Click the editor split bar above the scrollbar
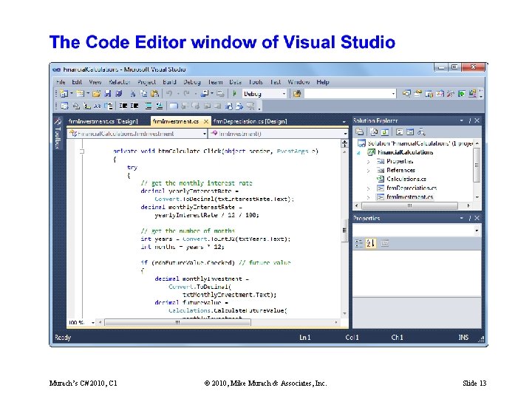 coord(345,143)
